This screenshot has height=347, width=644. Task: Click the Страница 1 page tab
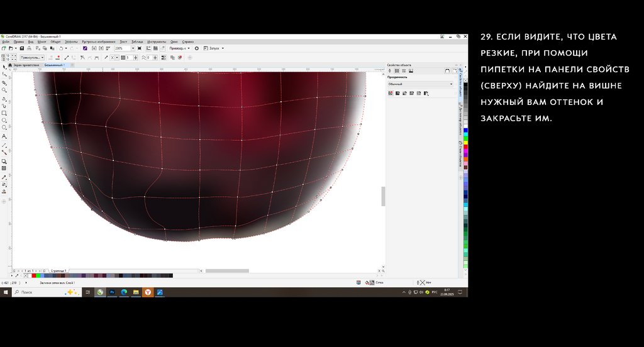tap(58, 270)
